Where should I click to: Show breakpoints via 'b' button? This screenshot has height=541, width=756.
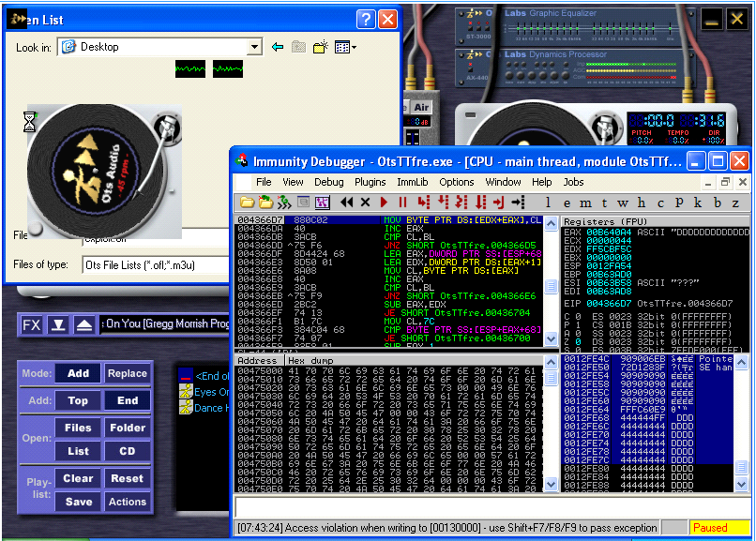(718, 203)
